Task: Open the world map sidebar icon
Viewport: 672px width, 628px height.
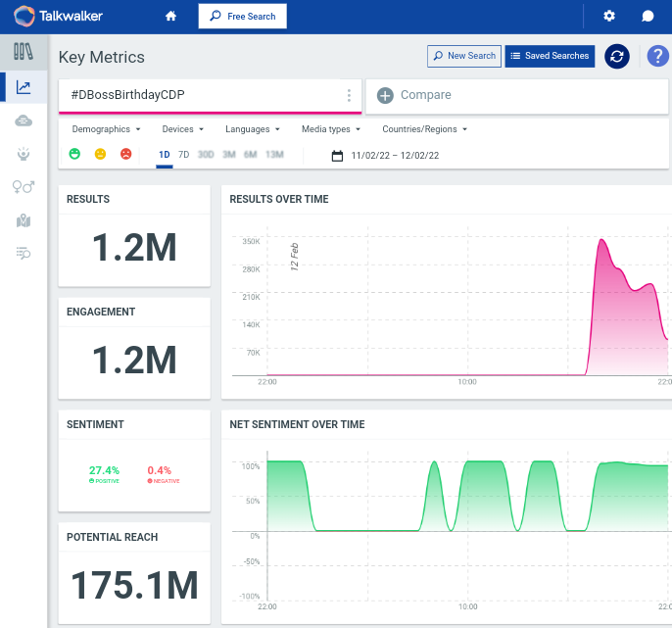Action: [24, 220]
